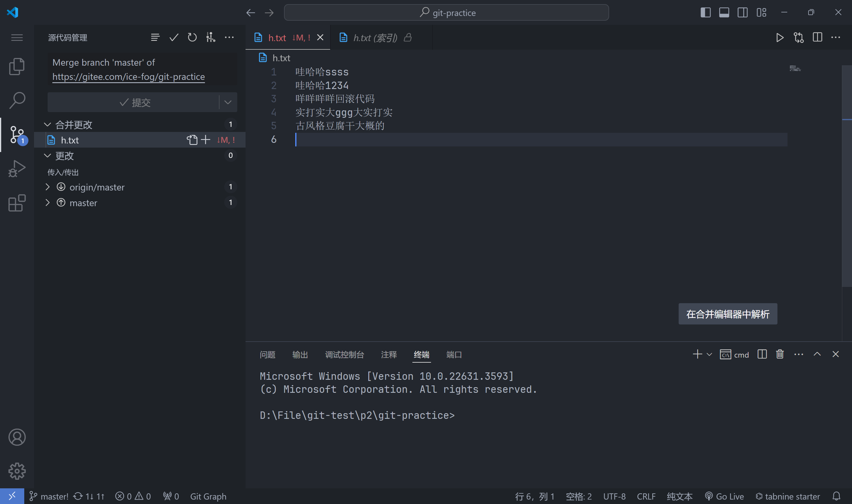Screen dimensions: 852x504
Task: Toggle the primary sidebar layout button
Action: 705,12
